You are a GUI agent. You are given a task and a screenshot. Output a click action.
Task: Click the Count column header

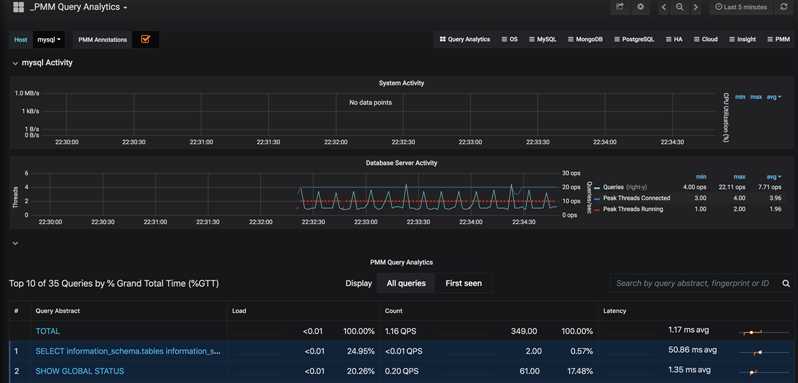click(393, 311)
